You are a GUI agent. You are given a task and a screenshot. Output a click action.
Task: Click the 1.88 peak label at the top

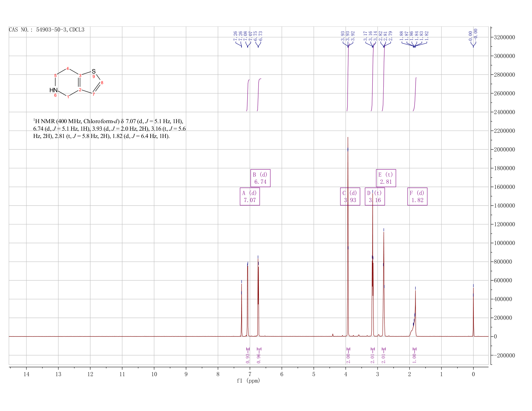[x=401, y=36]
